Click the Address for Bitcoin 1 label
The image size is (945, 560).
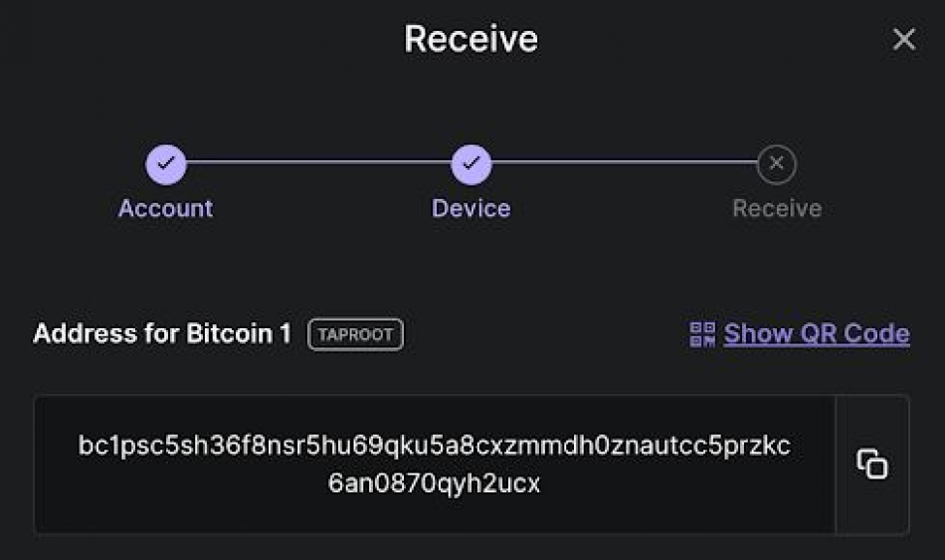(x=162, y=333)
